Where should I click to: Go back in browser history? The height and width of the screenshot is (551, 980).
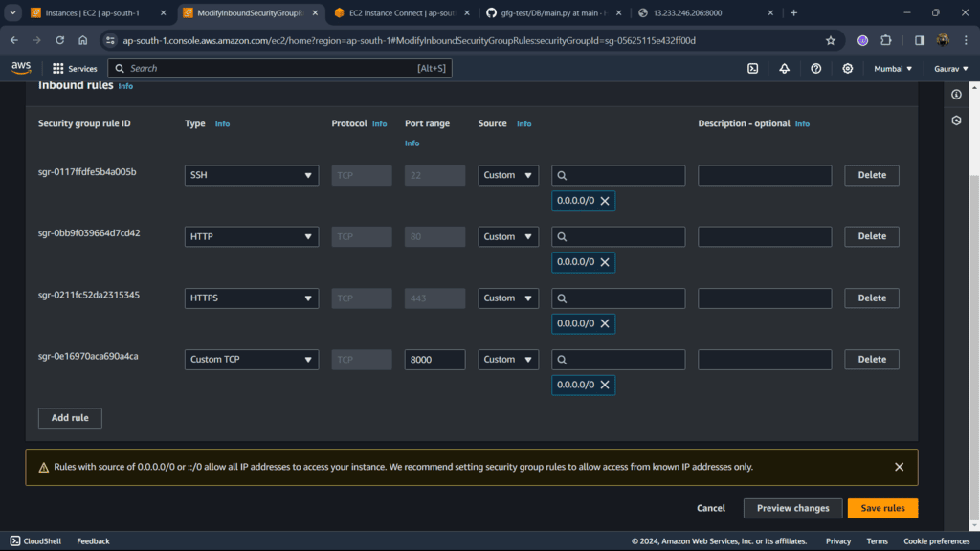pos(13,40)
